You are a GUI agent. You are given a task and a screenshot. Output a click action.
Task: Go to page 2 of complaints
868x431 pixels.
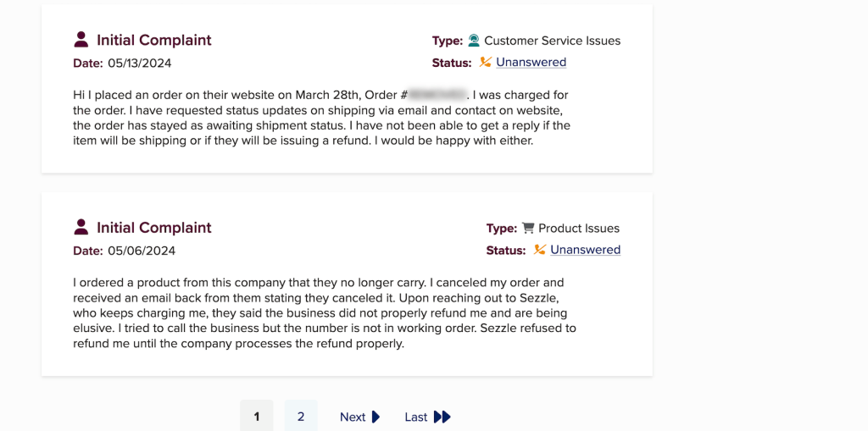point(301,416)
